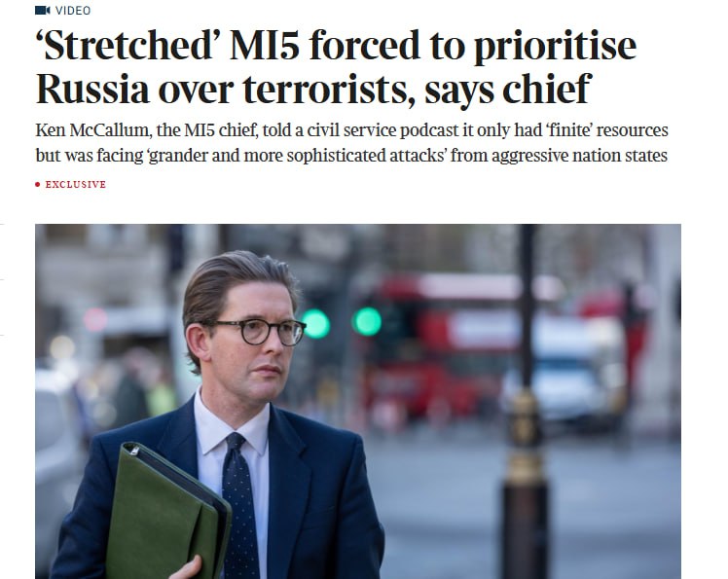Viewport: 728px width, 579px height.
Task: Click 'aggressive nation states' in the subheading
Action: pyautogui.click(x=579, y=155)
